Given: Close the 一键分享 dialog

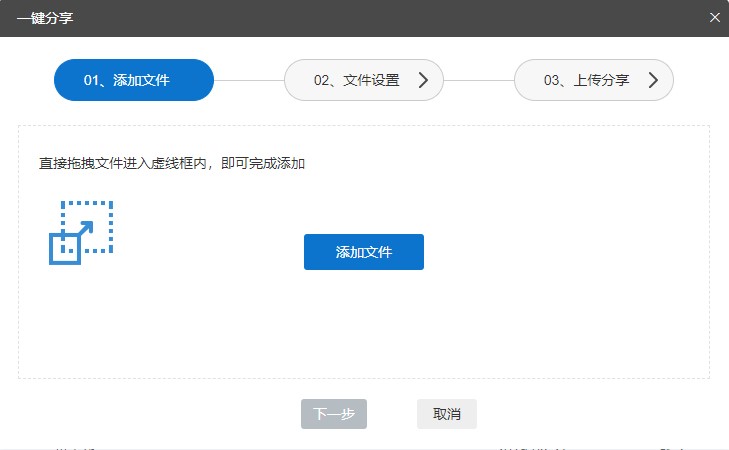Looking at the screenshot, I should click(x=715, y=18).
